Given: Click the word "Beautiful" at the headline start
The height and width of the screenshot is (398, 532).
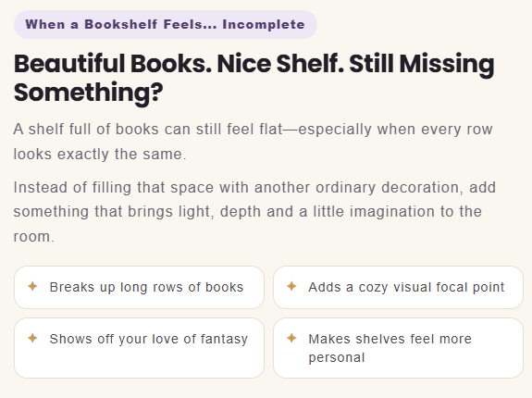Looking at the screenshot, I should pos(69,64).
